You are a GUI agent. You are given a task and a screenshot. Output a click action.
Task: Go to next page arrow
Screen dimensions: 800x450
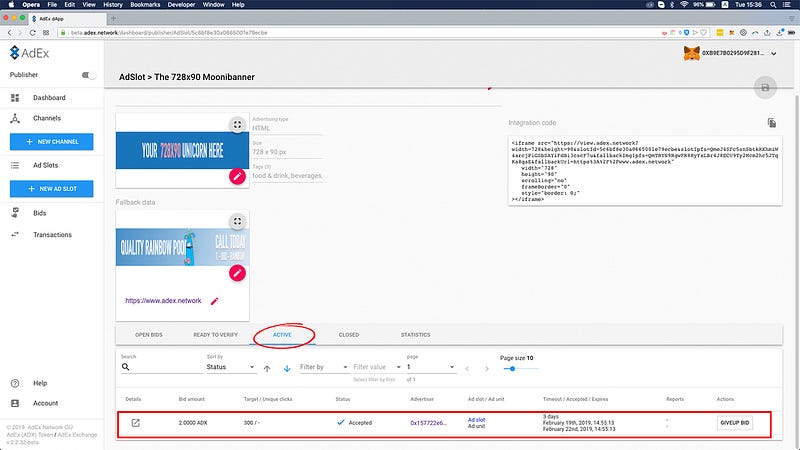[x=487, y=368]
